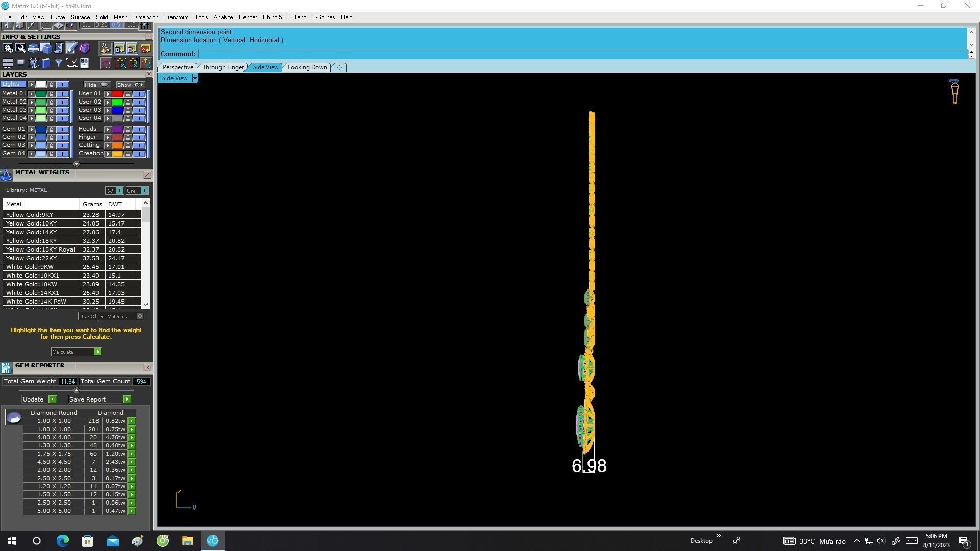Click green arrow for 4.00 X 4.00 diamonds
The height and width of the screenshot is (551, 980).
point(132,438)
